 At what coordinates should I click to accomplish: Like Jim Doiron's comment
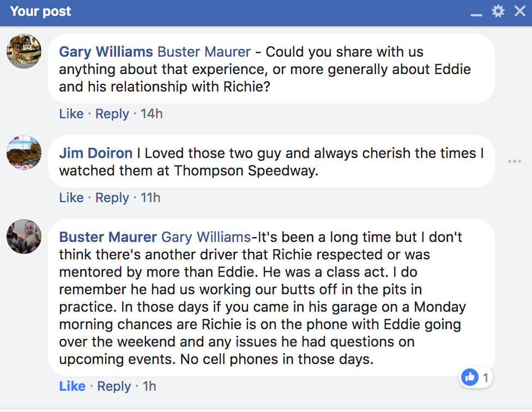point(71,197)
